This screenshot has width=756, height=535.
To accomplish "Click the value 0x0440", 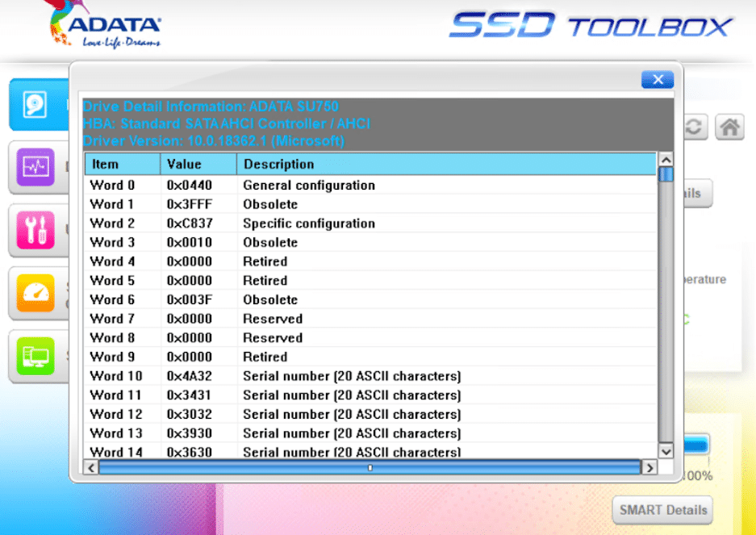I will click(x=190, y=186).
